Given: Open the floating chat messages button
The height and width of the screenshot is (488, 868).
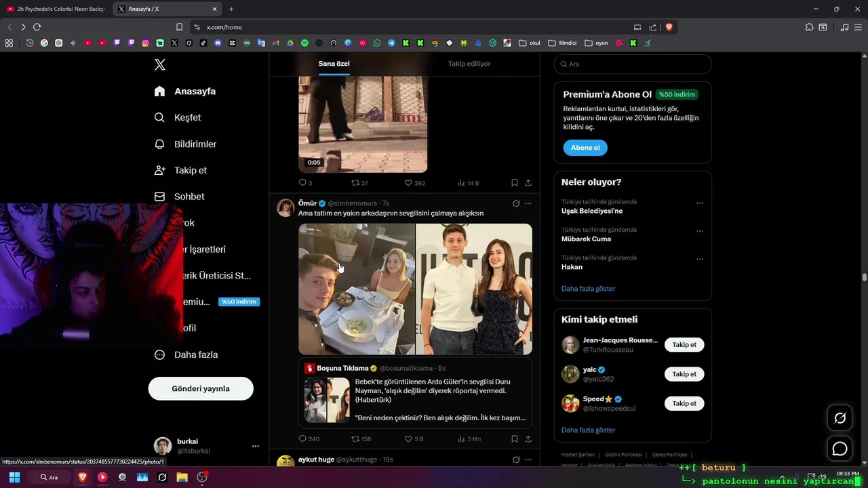Looking at the screenshot, I should [x=840, y=449].
